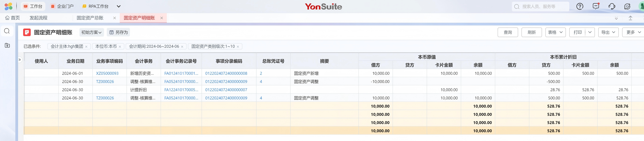Image resolution: width=644 pixels, height=141 pixels.
Task: Click the magnifier icon in left sidebar
Action: point(7,31)
